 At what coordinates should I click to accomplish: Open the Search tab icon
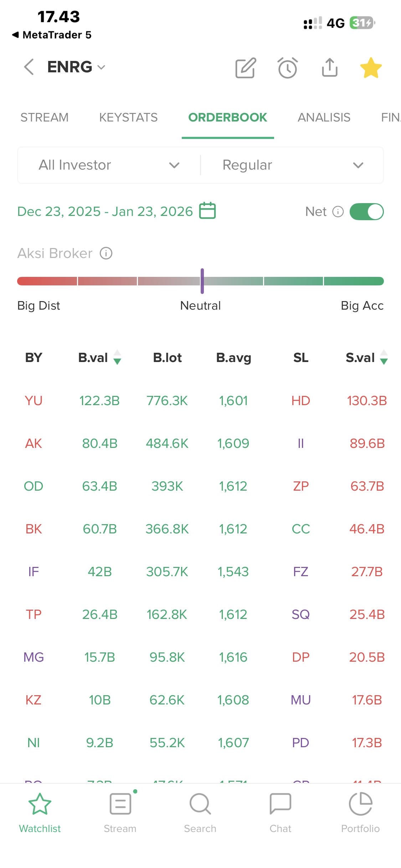tap(200, 804)
